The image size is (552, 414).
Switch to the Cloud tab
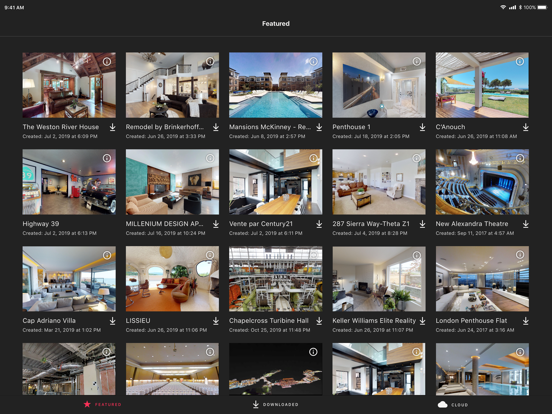click(453, 404)
